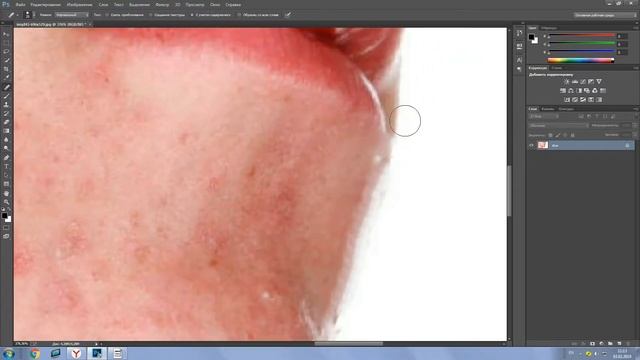
Task: Add an Invert adjustment layer
Action: [x=567, y=100]
